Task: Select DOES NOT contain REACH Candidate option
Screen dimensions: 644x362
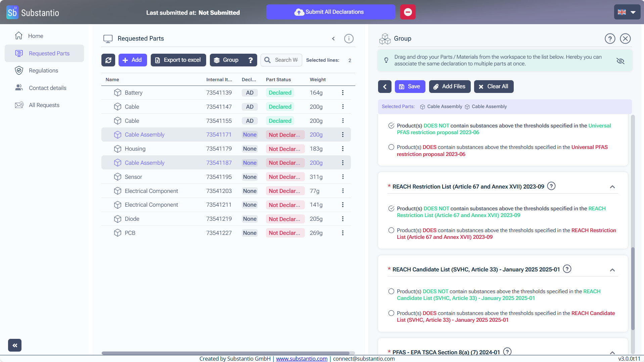Action: tap(391, 292)
